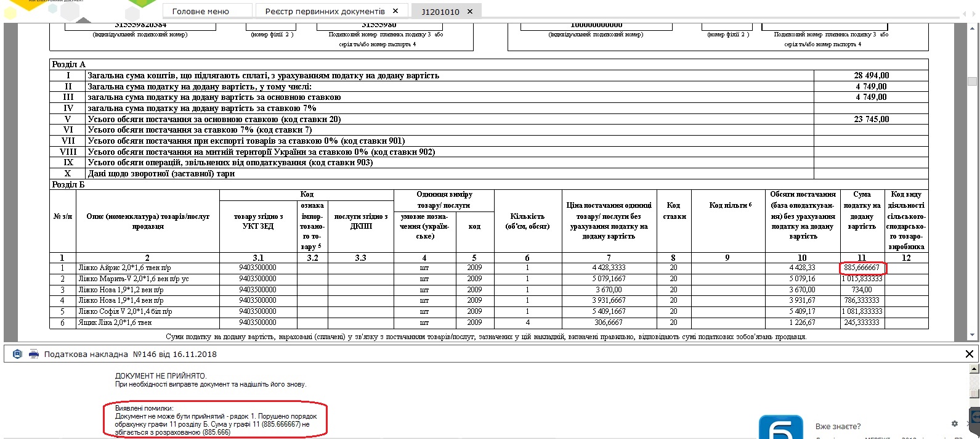Open the Реєстр первинних документів tab

pos(325,11)
